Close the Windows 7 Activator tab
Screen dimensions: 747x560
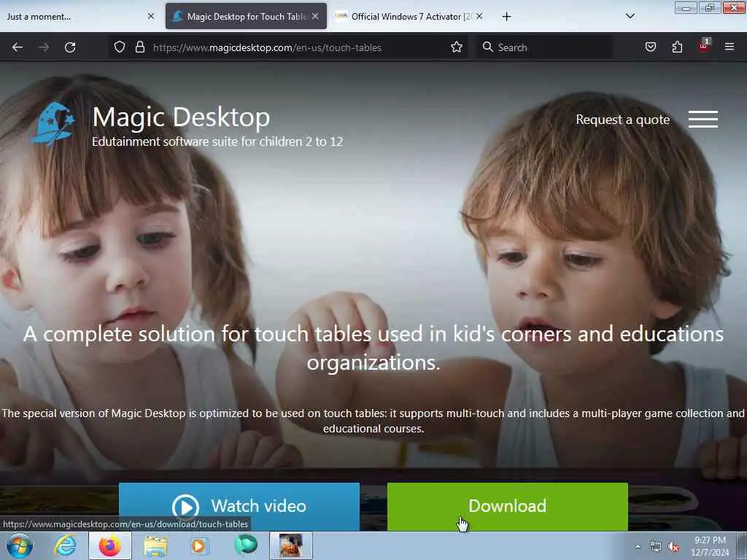[479, 16]
